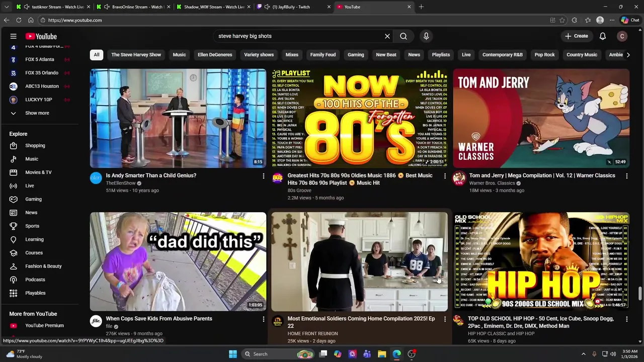
Task: Click the Create button
Action: tap(576, 36)
